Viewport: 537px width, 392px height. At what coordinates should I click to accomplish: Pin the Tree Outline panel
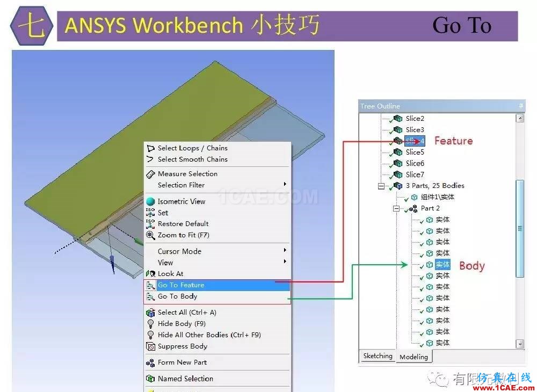click(x=520, y=106)
